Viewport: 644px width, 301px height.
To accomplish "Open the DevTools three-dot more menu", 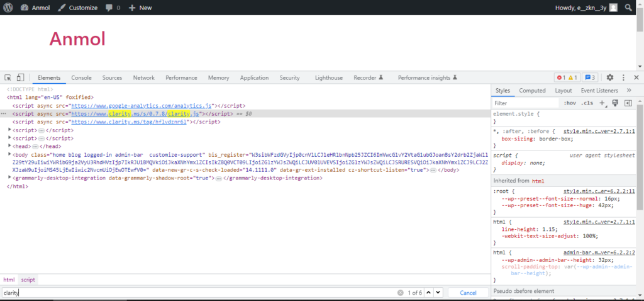I will coord(623,77).
